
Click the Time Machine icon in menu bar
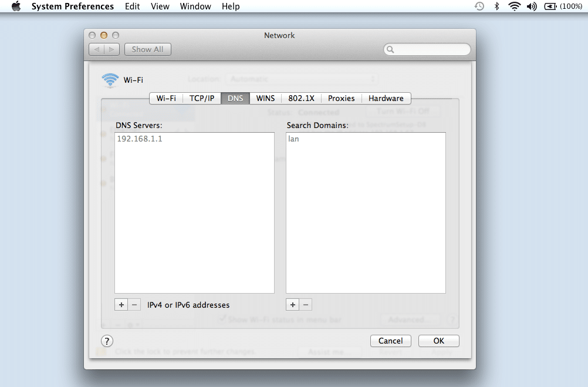(479, 6)
